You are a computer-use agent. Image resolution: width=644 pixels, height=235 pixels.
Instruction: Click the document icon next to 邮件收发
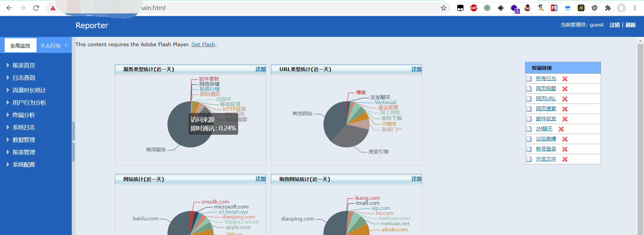529,119
